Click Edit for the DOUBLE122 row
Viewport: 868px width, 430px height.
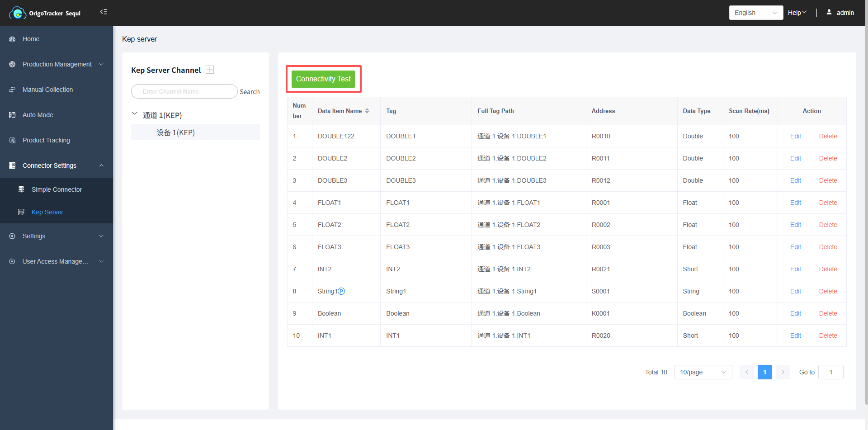coord(795,136)
